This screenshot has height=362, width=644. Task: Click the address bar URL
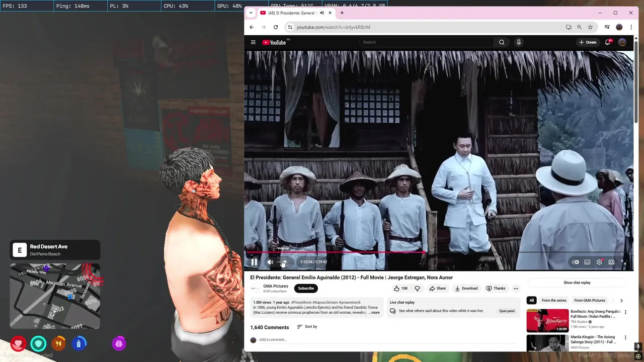point(334,27)
